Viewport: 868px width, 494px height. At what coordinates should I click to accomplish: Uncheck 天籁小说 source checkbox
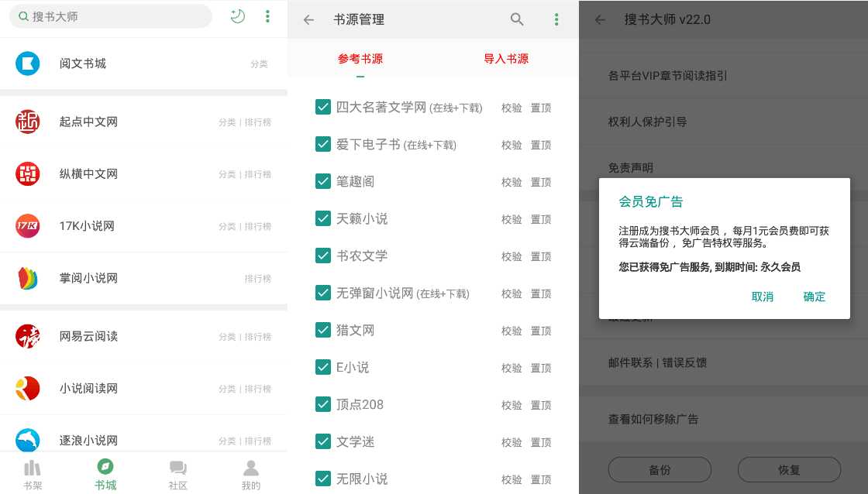322,218
